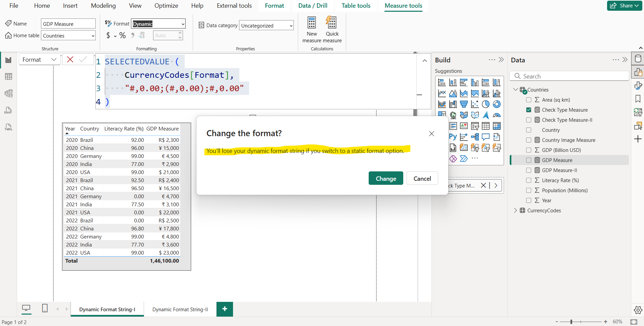Image resolution: width=644 pixels, height=326 pixels.
Task: Adjust the zoom slider handle
Action: [571, 322]
